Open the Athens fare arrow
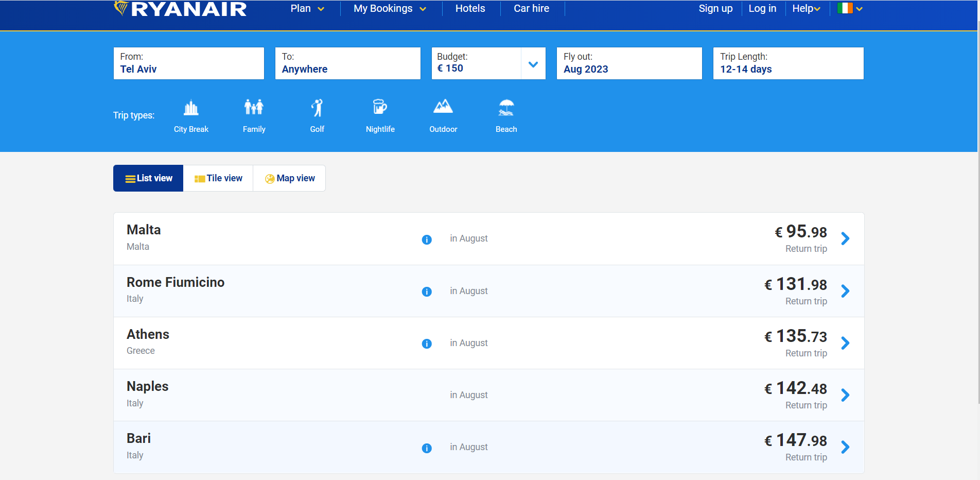Image resolution: width=980 pixels, height=480 pixels. (845, 343)
